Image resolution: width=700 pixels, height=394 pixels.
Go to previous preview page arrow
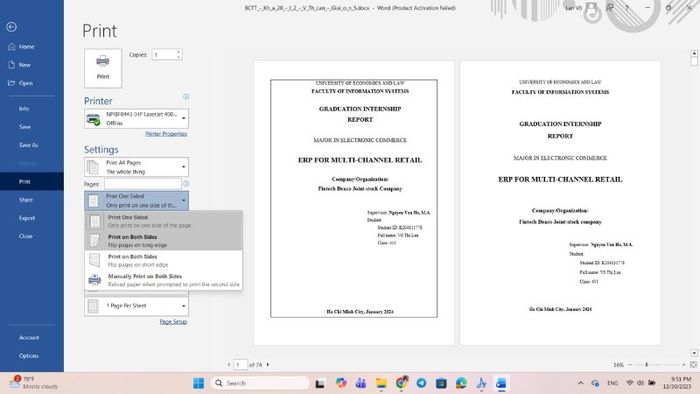[x=229, y=365]
